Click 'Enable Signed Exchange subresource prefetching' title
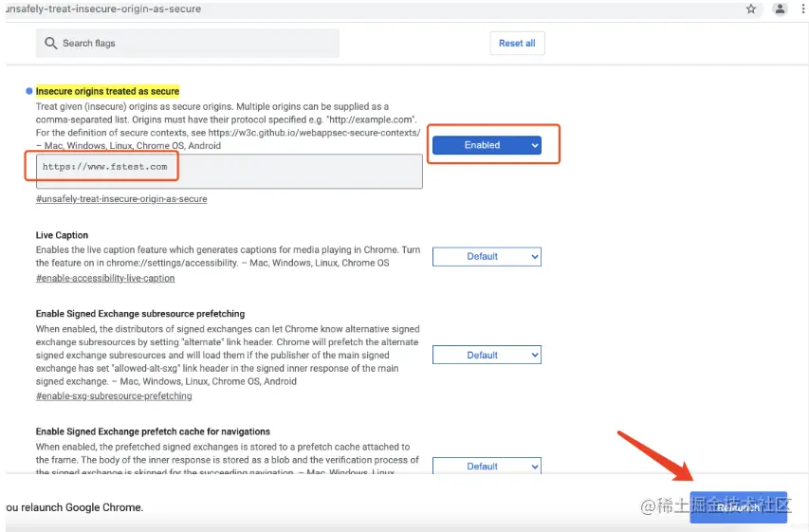The image size is (809, 532). pyautogui.click(x=140, y=314)
